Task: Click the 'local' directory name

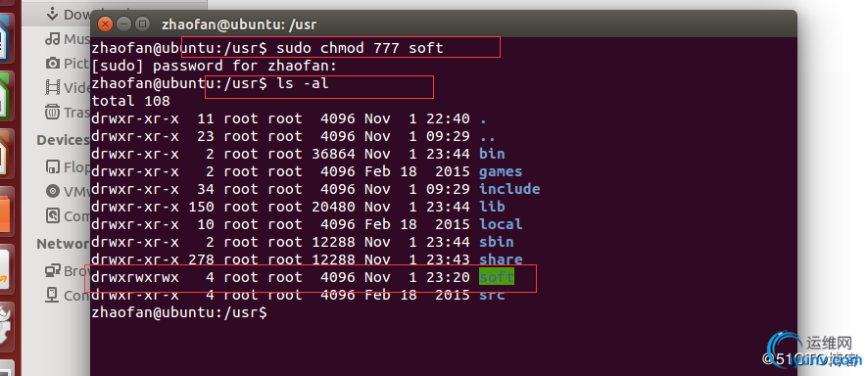Action: pyautogui.click(x=501, y=224)
